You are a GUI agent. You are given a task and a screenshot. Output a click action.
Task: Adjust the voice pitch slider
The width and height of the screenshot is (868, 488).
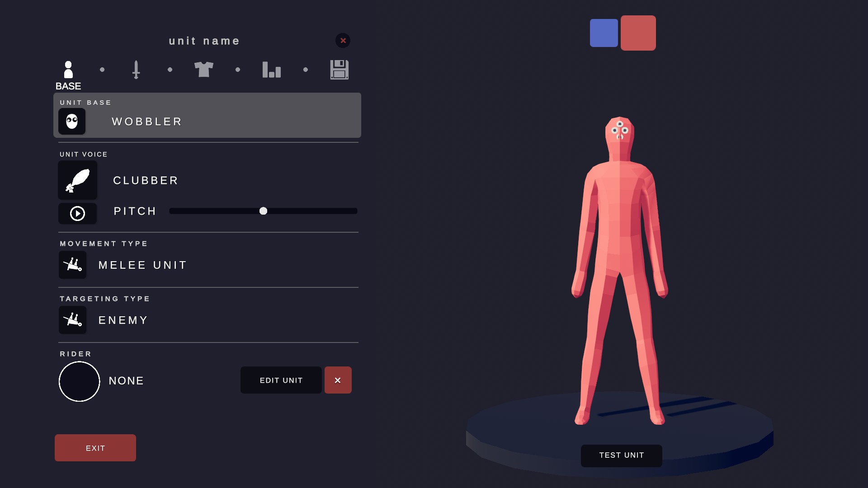click(x=263, y=211)
